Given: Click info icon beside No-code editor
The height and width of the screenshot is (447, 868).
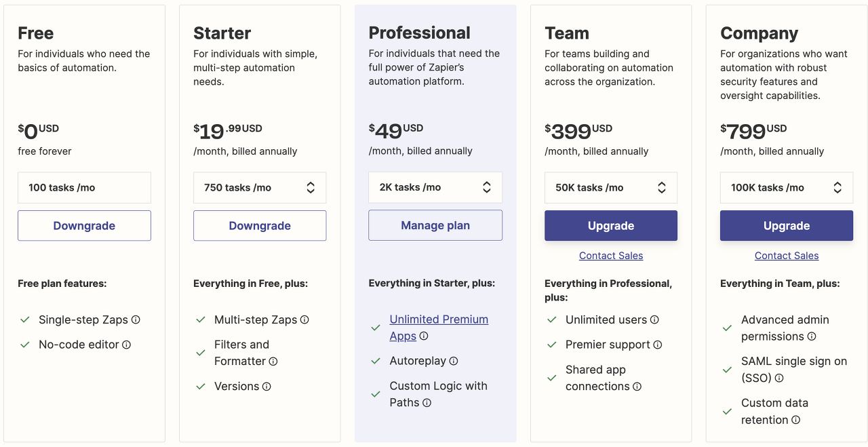Looking at the screenshot, I should coord(126,345).
